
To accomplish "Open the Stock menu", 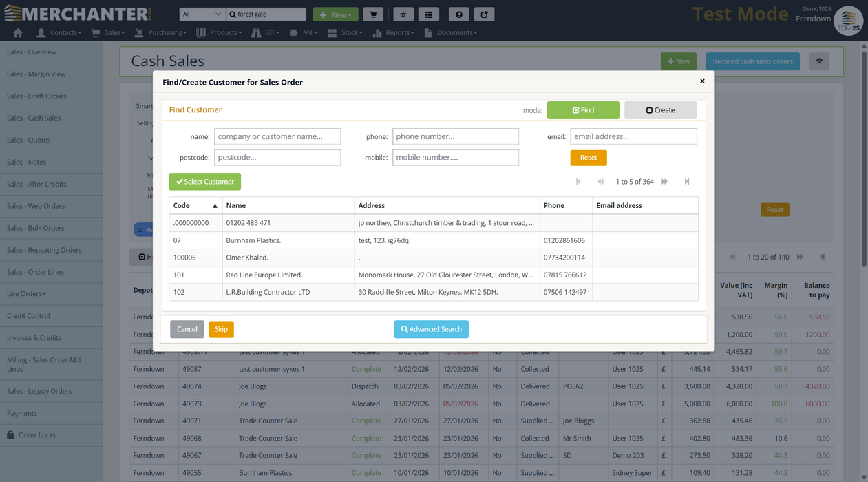I will pos(345,32).
